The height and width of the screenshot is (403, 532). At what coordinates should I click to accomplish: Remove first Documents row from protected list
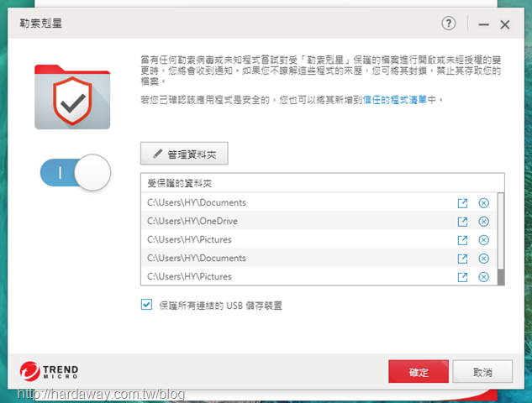tap(483, 203)
